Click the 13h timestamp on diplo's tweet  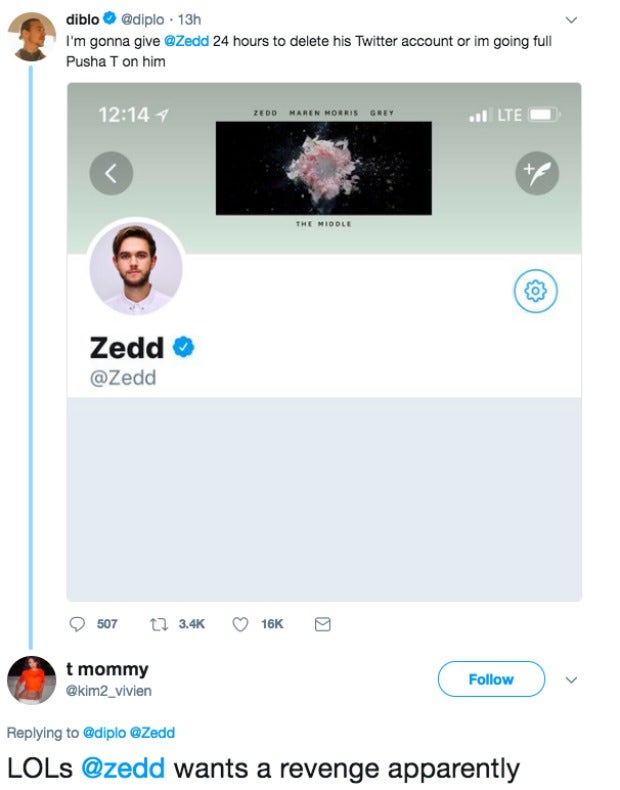click(x=190, y=20)
